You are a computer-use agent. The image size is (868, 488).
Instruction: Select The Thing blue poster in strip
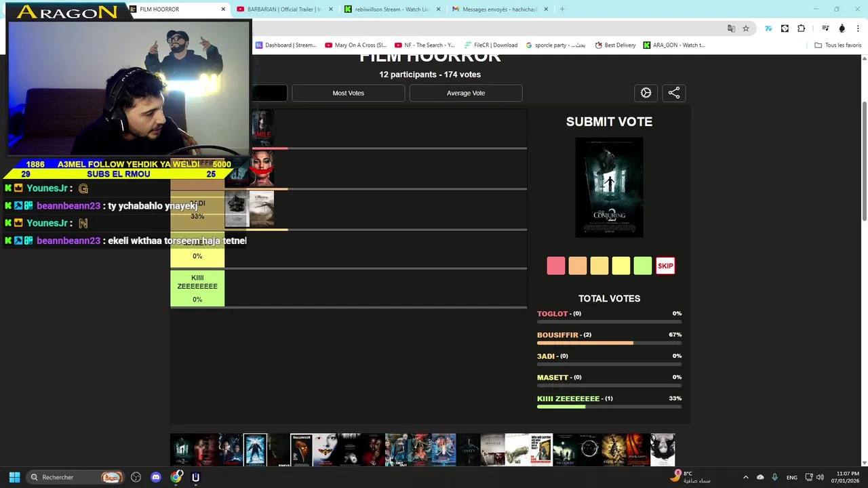tap(256, 450)
